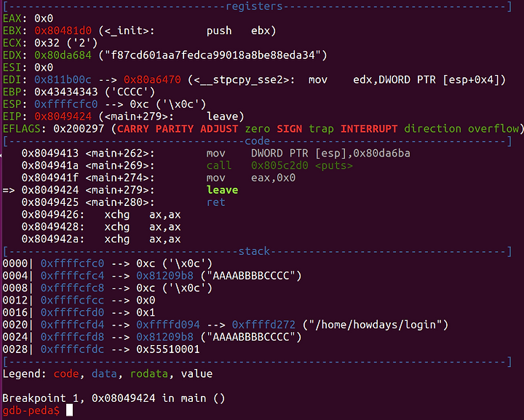This screenshot has height=420, width=524.
Task: Click the ret instruction
Action: coord(216,202)
